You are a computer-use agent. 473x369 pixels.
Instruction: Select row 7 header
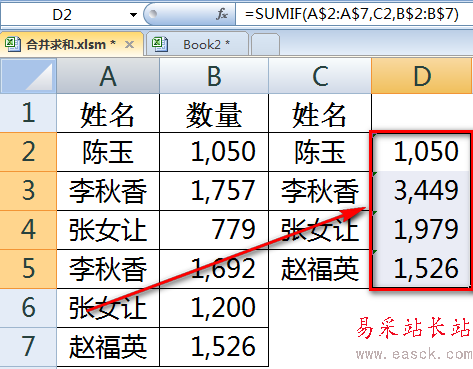pos(28,347)
